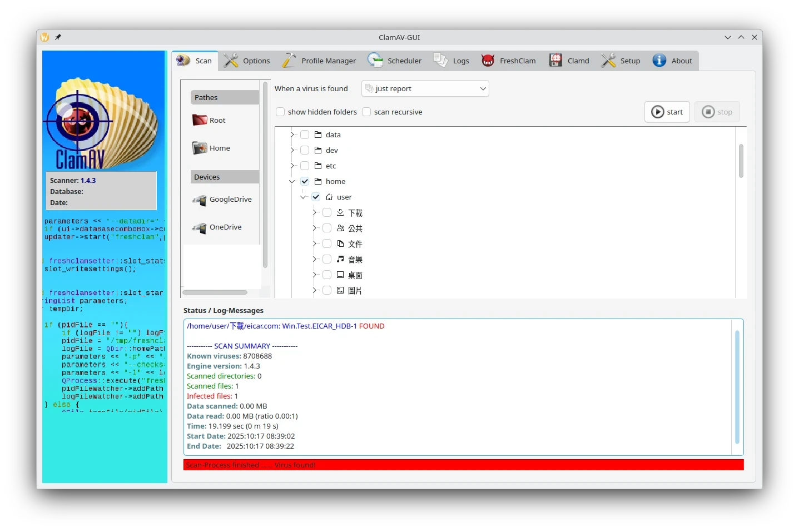Uncheck the home folder checkbox
The width and height of the screenshot is (799, 532).
click(x=305, y=181)
